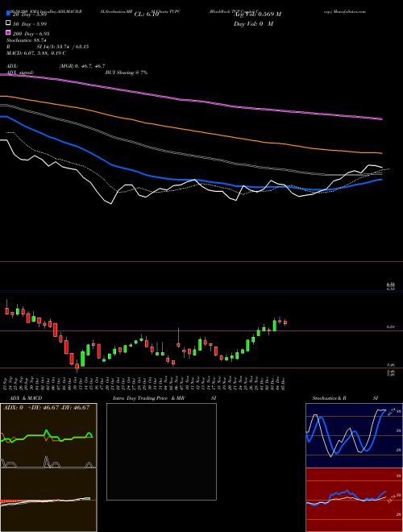Click the 5.46 price level label
The height and width of the screenshot is (532, 403).
(x=391, y=365)
